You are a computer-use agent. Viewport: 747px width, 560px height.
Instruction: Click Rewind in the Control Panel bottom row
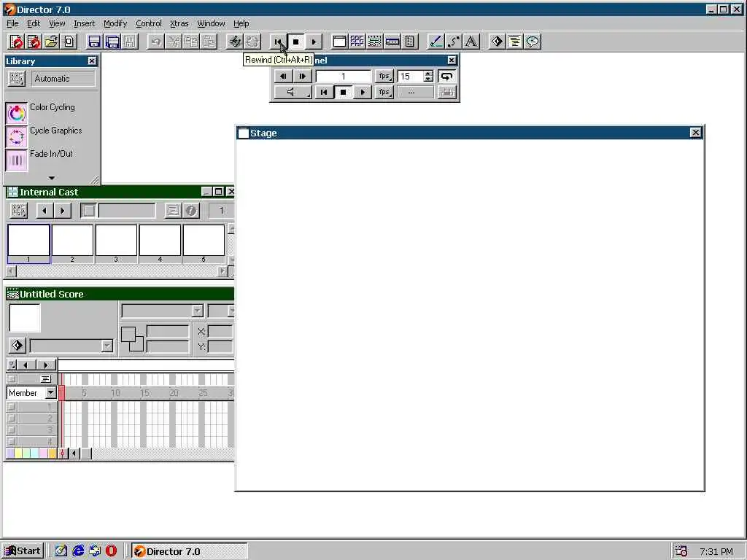click(324, 92)
